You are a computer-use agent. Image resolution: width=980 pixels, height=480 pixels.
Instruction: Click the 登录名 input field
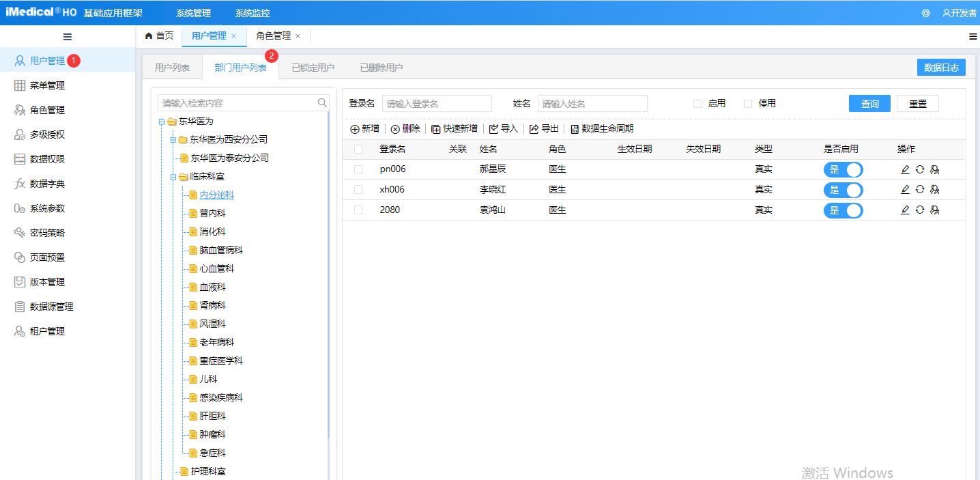[x=437, y=102]
